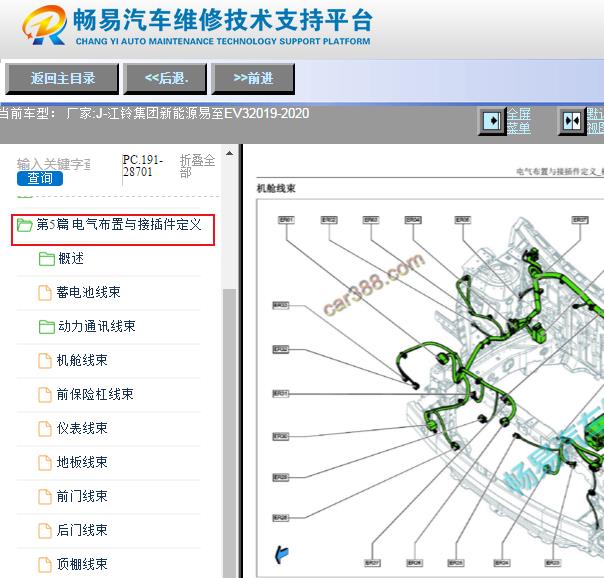Click the 折叠全部 collapse-all link
This screenshot has height=578, width=604.
point(197,166)
